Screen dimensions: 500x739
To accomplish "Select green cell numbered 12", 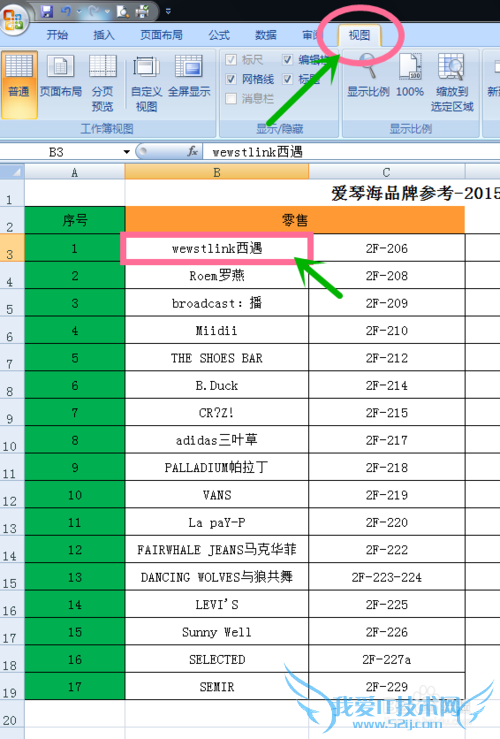I will tap(75, 550).
